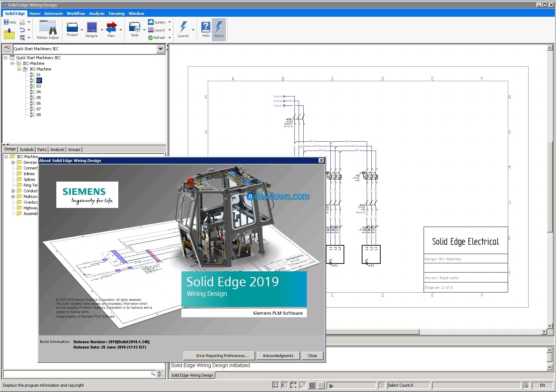The height and width of the screenshot is (392, 556).
Task: Open the Window ribbon tab
Action: 137,14
